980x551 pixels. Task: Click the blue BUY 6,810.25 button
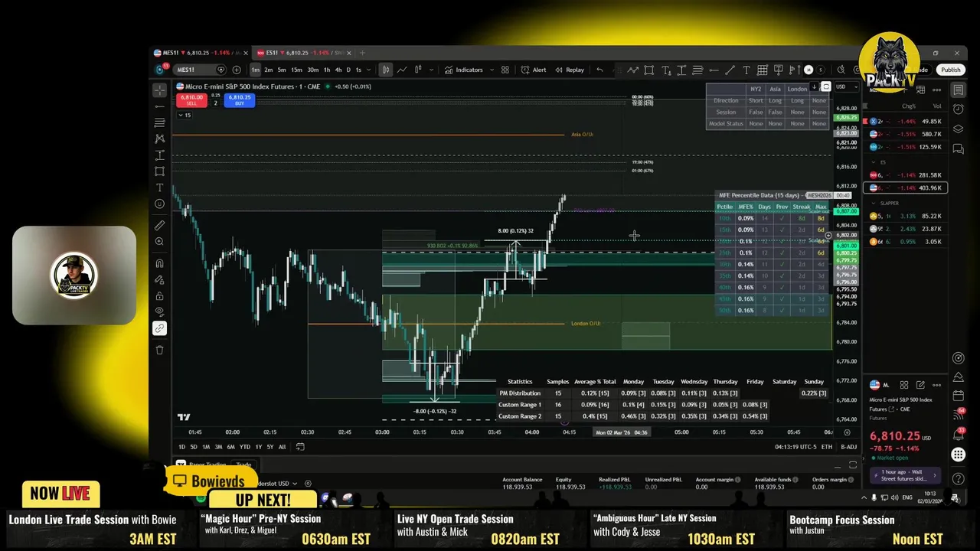point(240,99)
